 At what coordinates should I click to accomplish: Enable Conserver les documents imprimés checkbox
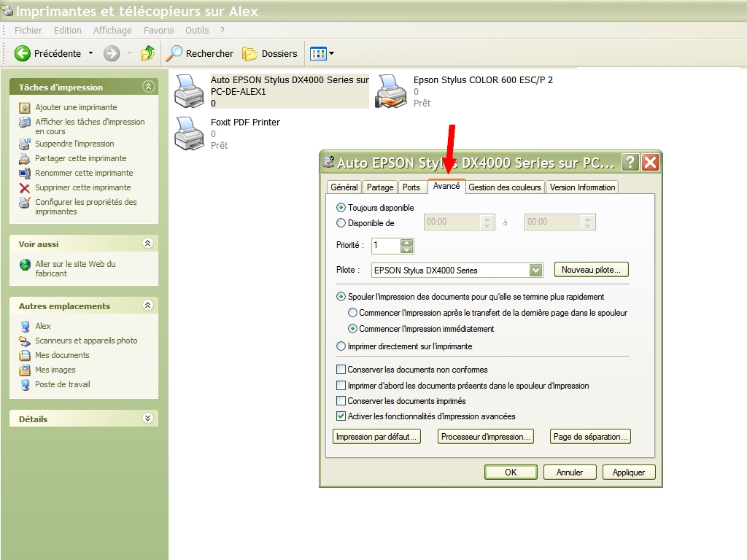pyautogui.click(x=341, y=401)
